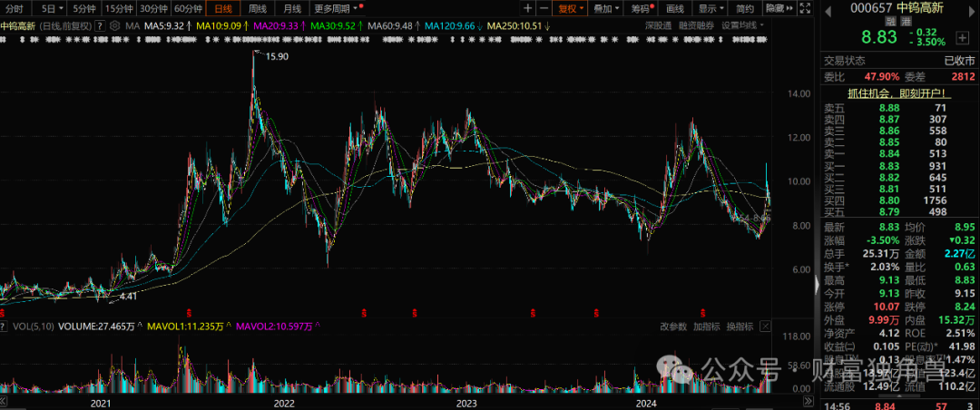Screen dimensions: 980x410
Task: Go to next stock arrow
Action: click(x=971, y=9)
